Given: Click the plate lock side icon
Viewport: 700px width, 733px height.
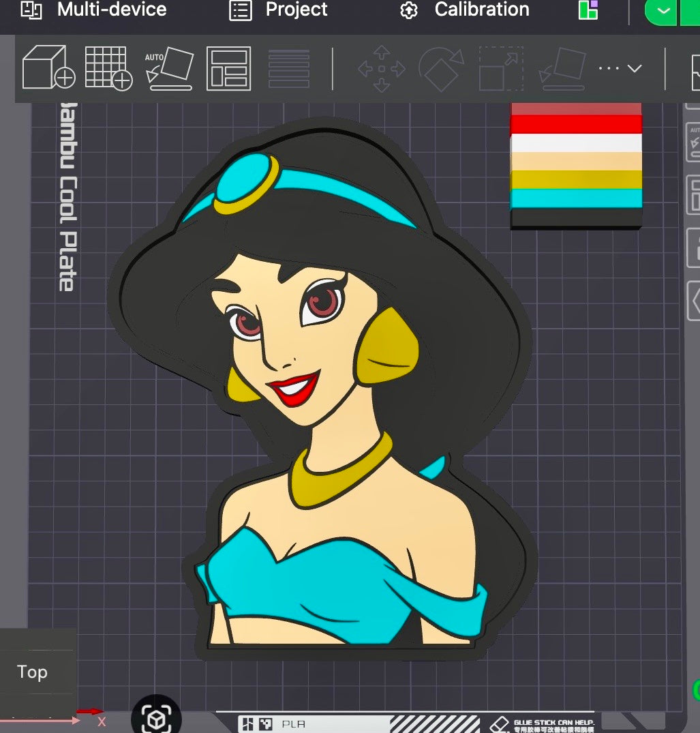Looking at the screenshot, I should (x=694, y=248).
